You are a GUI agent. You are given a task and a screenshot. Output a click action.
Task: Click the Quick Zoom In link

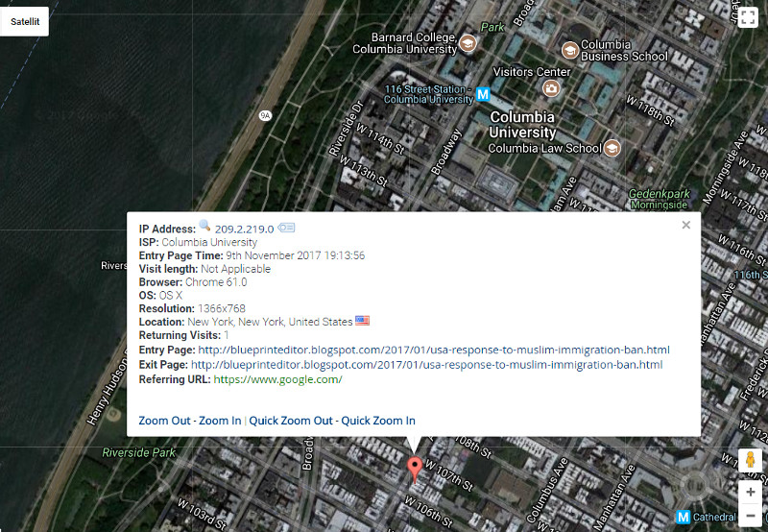[x=378, y=421]
